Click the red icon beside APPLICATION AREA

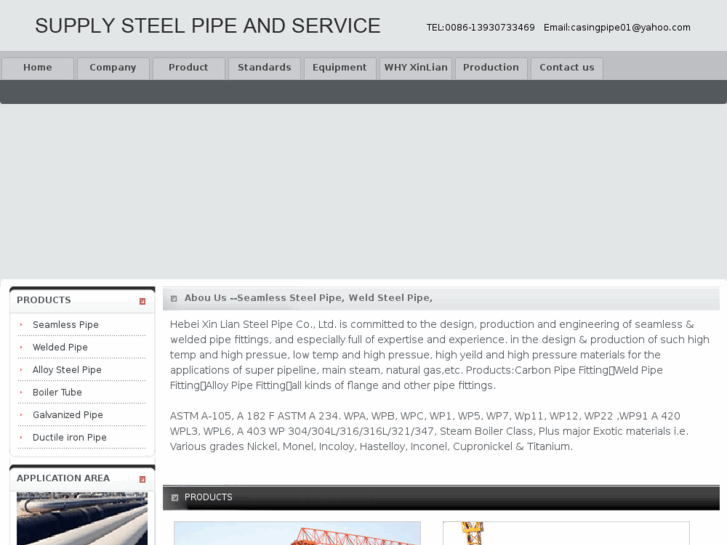(x=142, y=479)
